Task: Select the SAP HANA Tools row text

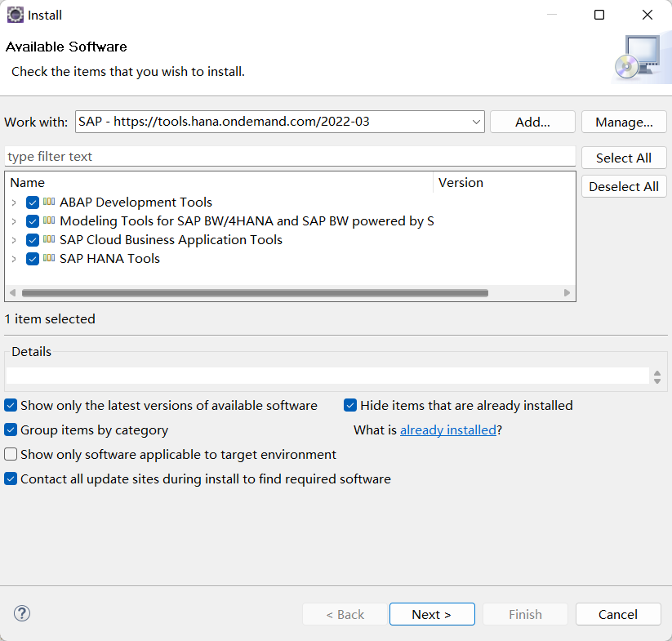Action: point(109,259)
